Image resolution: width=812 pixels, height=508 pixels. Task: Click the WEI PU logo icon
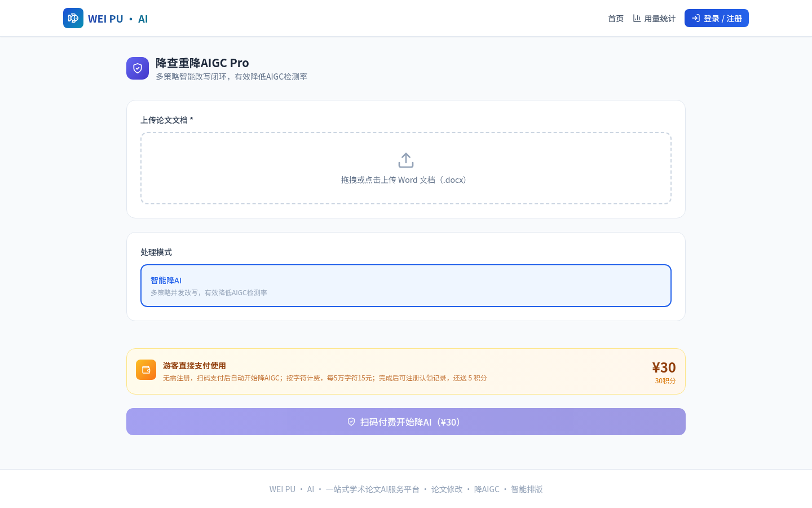coord(73,18)
